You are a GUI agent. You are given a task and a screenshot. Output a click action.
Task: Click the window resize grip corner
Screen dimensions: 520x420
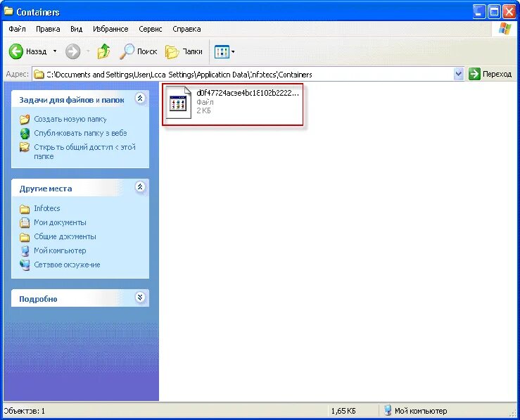point(514,414)
